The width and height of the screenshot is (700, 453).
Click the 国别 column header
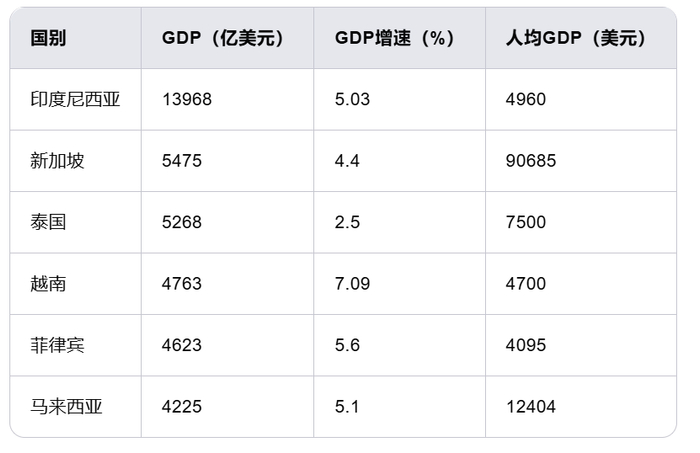click(x=49, y=38)
